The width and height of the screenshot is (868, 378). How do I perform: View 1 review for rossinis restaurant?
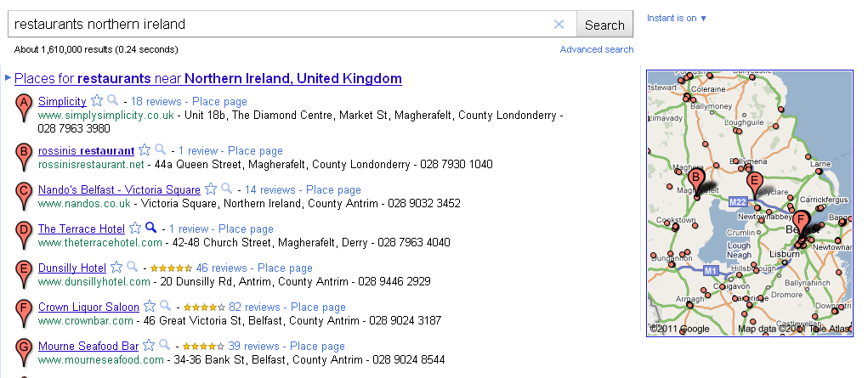tap(198, 150)
